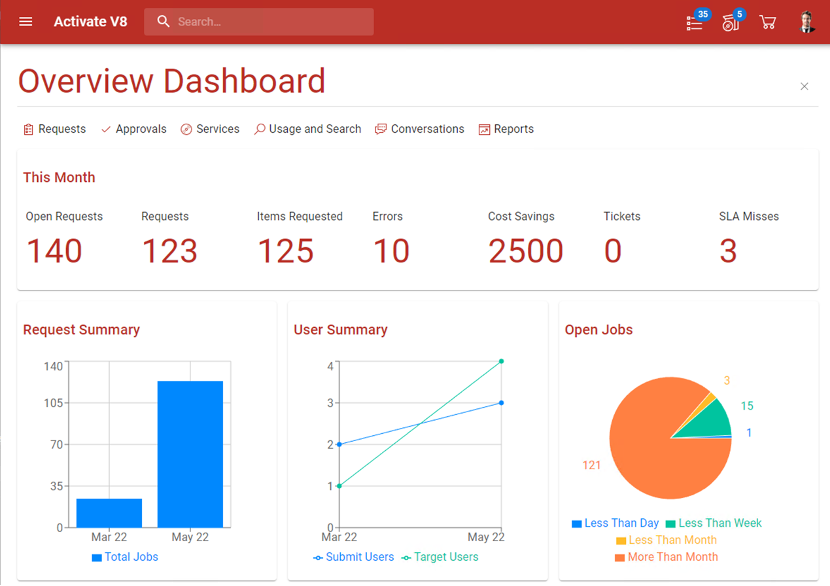Focus the Search input field
The width and height of the screenshot is (830, 586).
pyautogui.click(x=259, y=22)
